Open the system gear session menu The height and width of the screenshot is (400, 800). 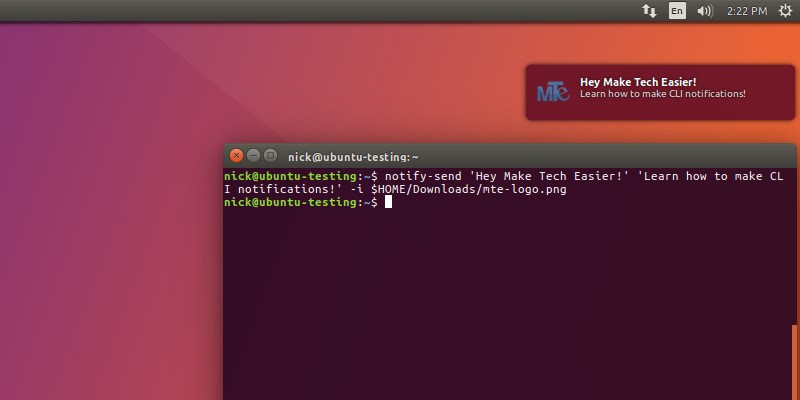pos(786,11)
